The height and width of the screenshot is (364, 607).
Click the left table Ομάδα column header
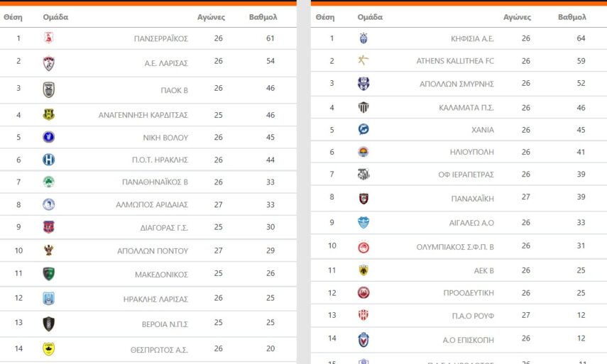[x=55, y=17]
